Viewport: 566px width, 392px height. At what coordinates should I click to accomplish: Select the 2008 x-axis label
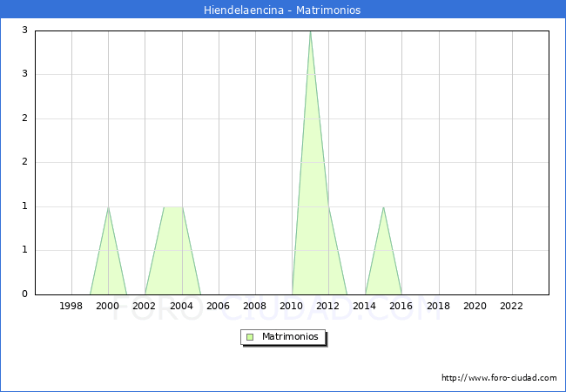coord(254,306)
